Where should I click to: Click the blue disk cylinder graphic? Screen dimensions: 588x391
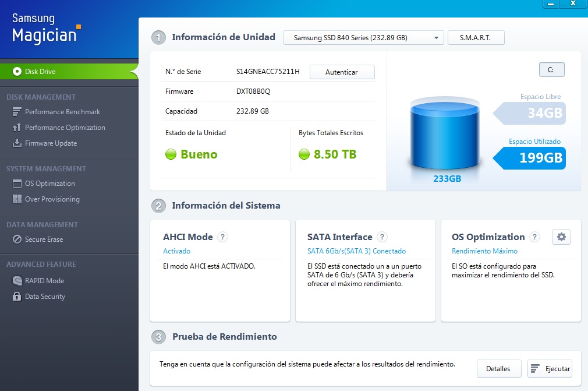(x=445, y=133)
